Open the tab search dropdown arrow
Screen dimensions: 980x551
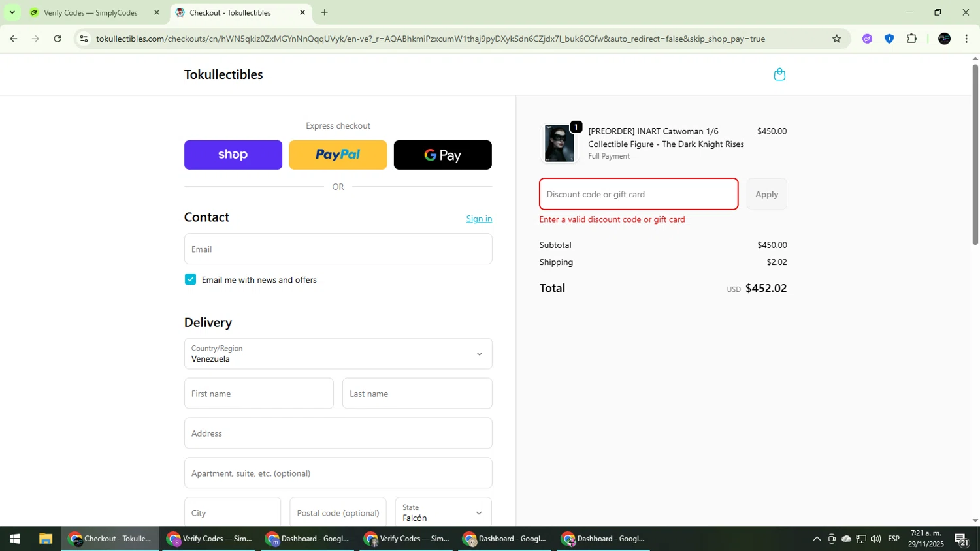pyautogui.click(x=12, y=12)
